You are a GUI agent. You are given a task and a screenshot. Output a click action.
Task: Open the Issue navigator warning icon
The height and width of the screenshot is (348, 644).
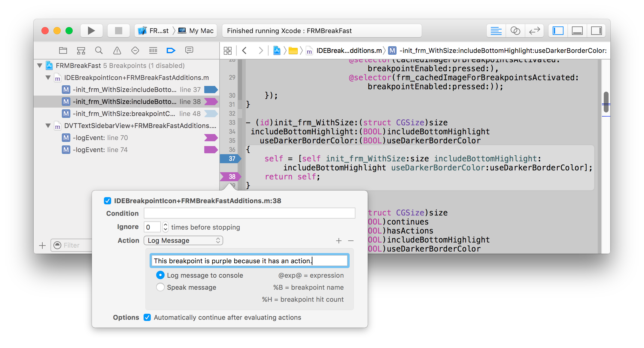tap(117, 50)
